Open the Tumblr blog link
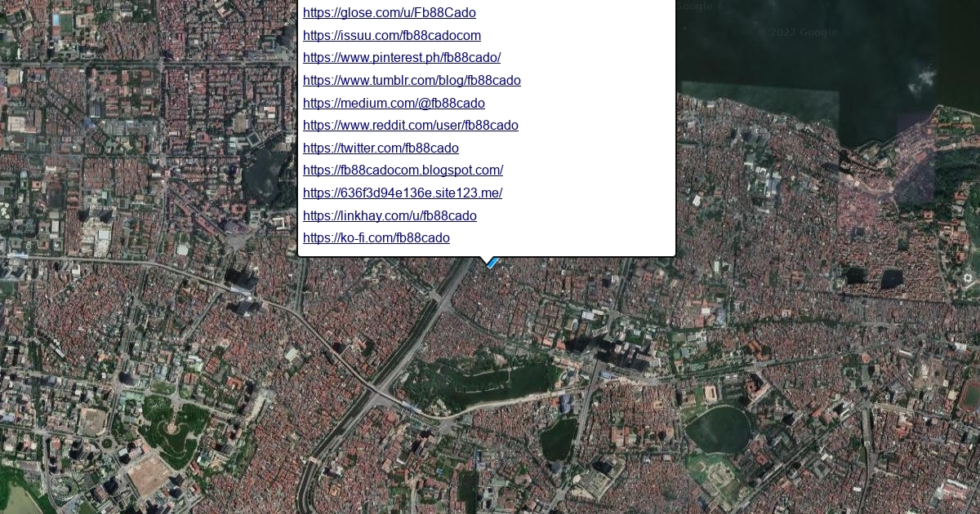The image size is (980, 514). [412, 81]
